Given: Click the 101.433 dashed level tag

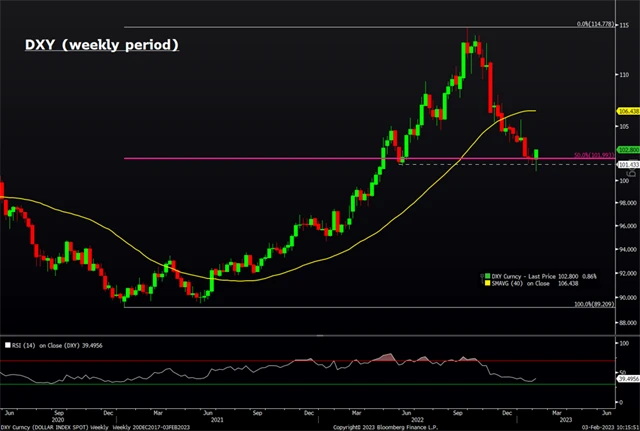Looking at the screenshot, I should (x=629, y=164).
